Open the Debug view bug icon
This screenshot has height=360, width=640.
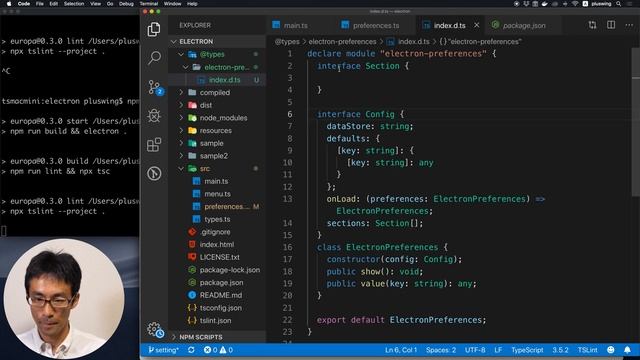(x=154, y=116)
